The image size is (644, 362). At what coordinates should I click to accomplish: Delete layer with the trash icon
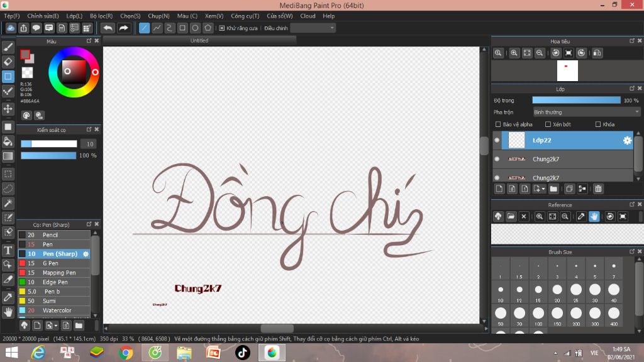coord(598,189)
